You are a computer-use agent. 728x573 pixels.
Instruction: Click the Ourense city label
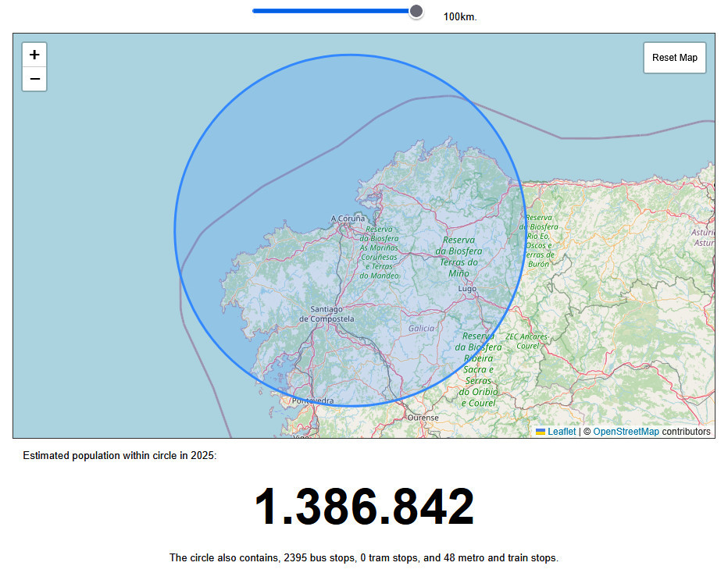[x=423, y=418]
